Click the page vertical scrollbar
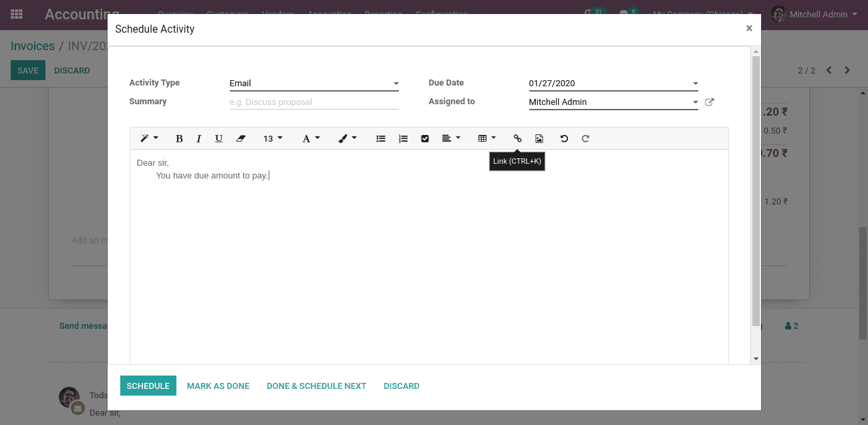868x425 pixels. [x=863, y=283]
